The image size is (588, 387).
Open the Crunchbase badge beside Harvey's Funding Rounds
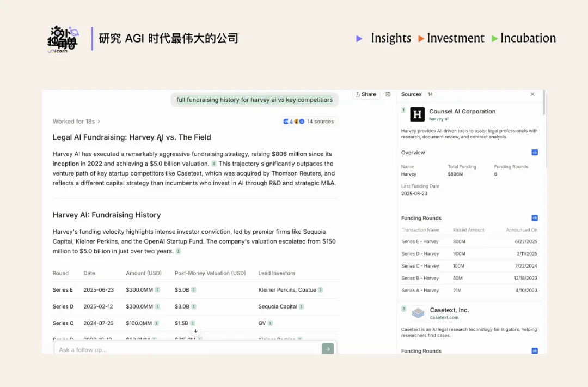[x=535, y=218]
